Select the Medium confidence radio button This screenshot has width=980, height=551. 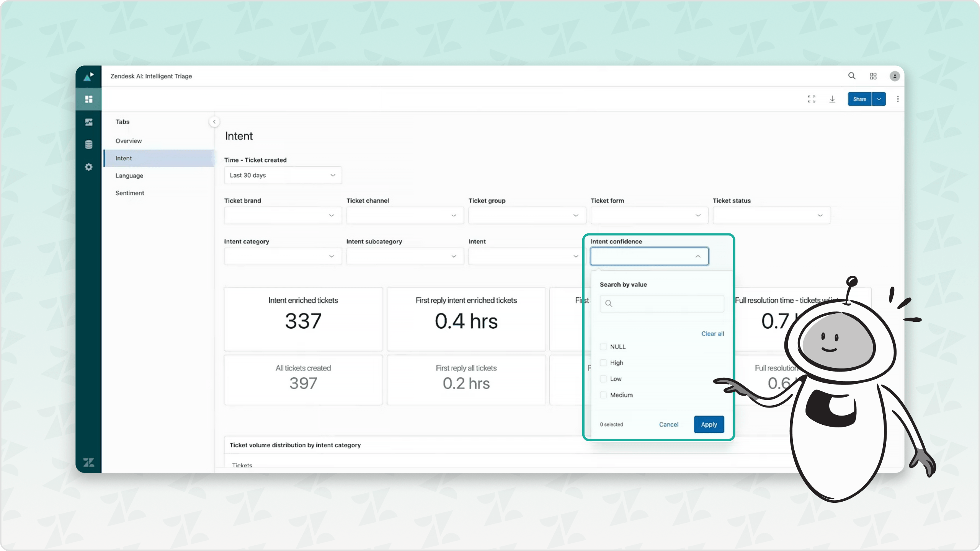pos(603,395)
